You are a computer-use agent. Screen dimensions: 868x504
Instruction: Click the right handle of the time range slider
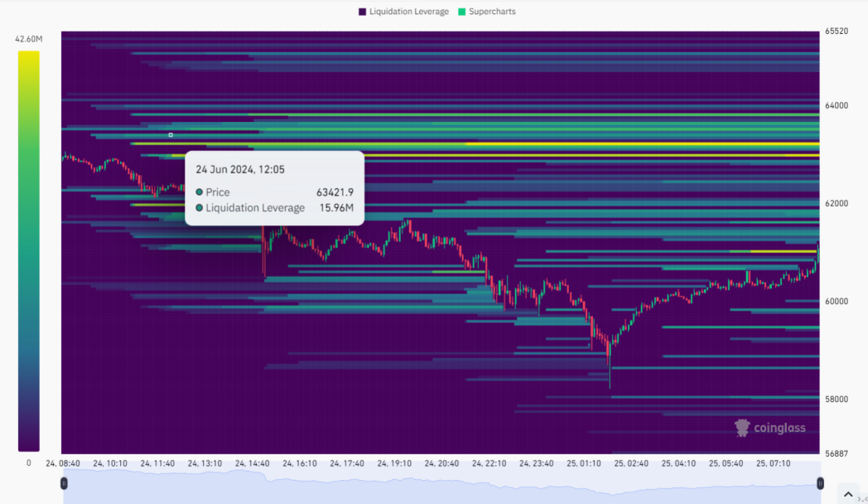[821, 483]
